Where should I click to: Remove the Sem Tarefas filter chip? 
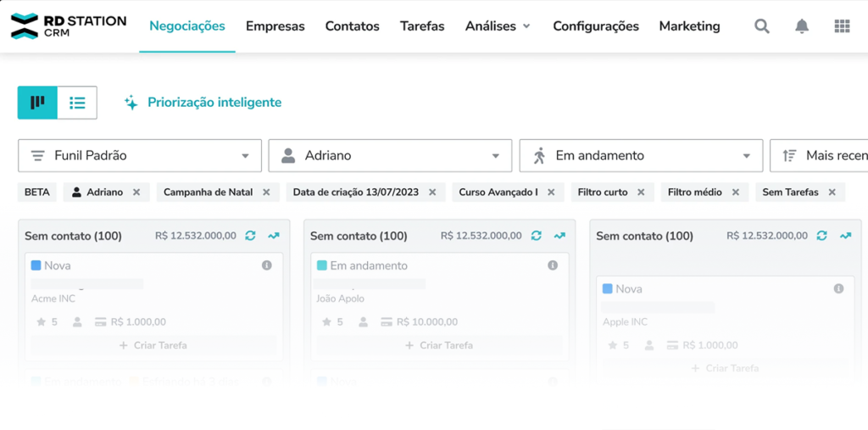click(832, 193)
